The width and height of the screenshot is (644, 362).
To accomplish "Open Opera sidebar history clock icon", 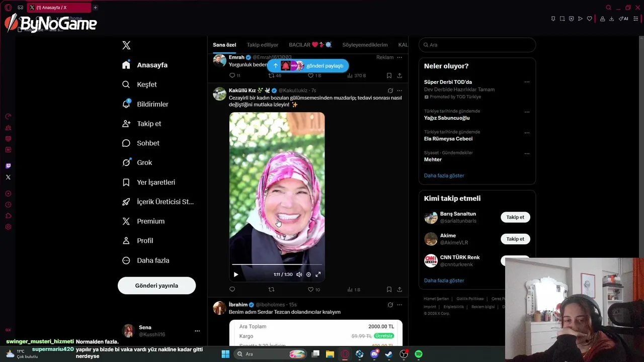I will tap(8, 205).
